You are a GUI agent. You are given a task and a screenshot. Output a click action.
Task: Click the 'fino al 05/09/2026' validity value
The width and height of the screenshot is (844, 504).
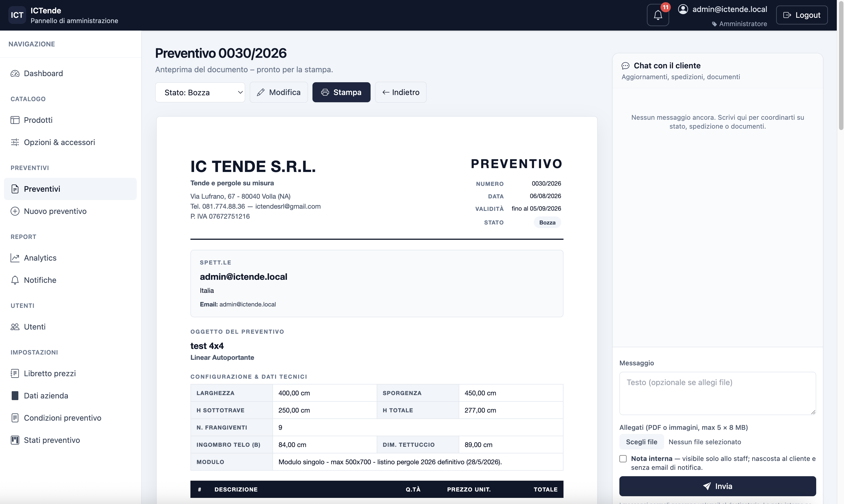pyautogui.click(x=536, y=209)
